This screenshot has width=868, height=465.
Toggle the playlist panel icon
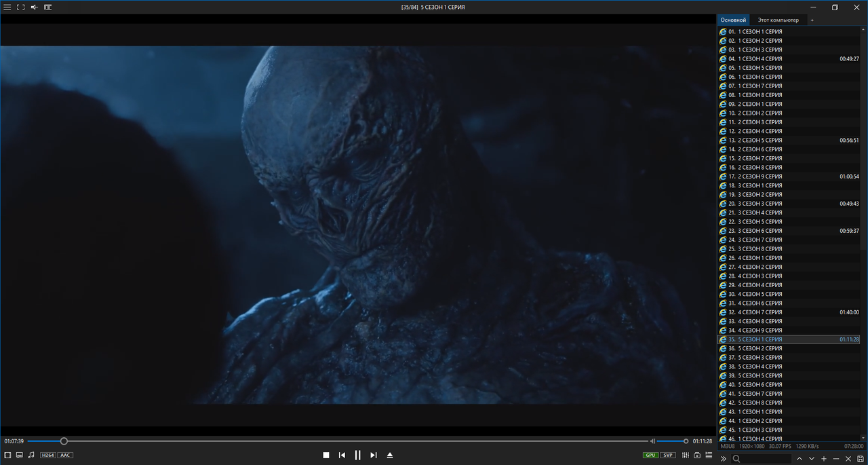click(x=709, y=455)
